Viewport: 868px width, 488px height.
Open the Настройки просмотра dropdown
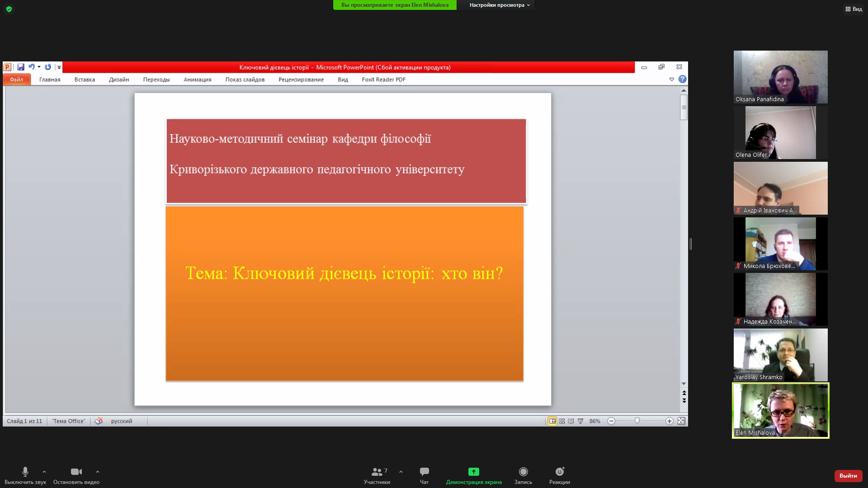[x=499, y=5]
